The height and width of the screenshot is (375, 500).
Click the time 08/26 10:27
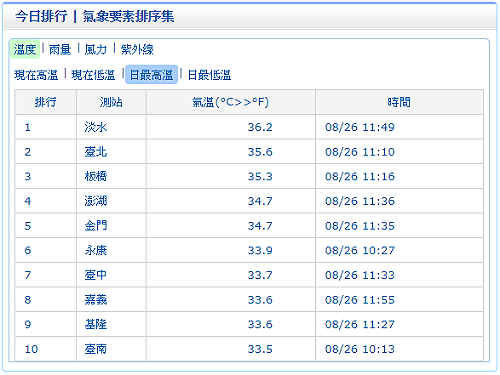(x=360, y=250)
